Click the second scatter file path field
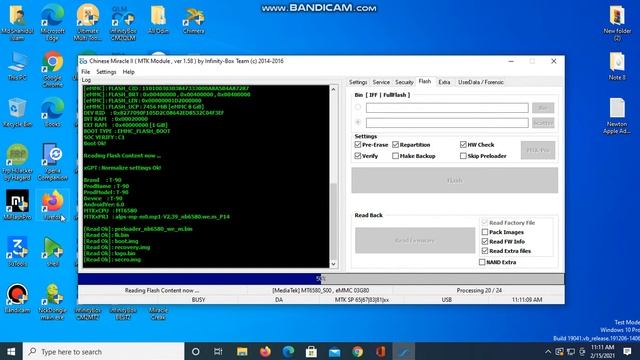The width and height of the screenshot is (640, 360). 447,122
